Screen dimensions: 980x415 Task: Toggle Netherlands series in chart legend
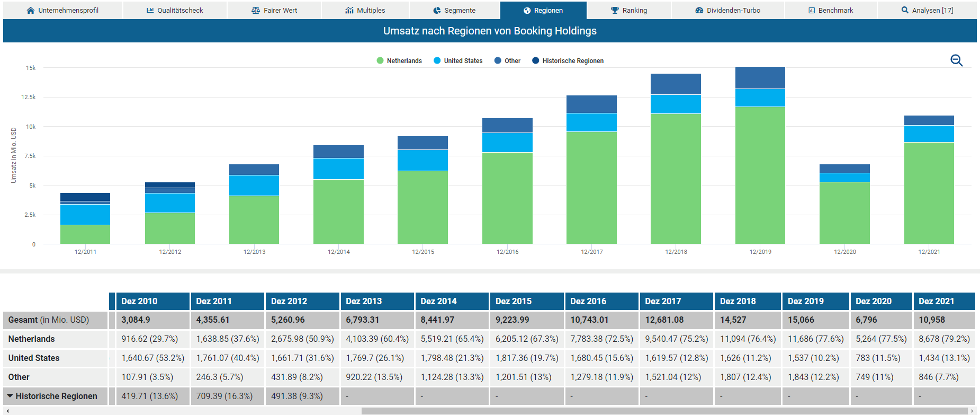[404, 61]
